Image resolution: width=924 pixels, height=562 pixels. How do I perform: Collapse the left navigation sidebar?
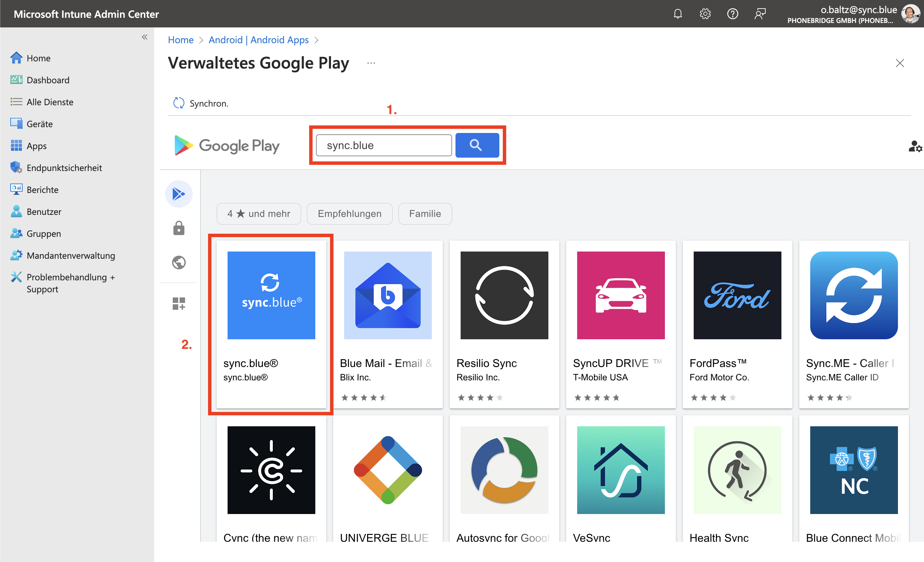144,37
